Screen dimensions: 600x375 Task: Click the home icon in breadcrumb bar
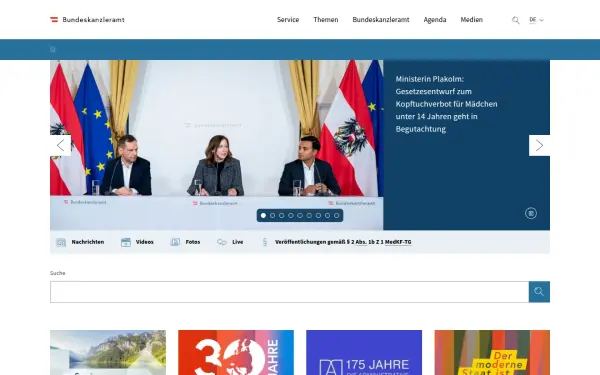tap(53, 49)
